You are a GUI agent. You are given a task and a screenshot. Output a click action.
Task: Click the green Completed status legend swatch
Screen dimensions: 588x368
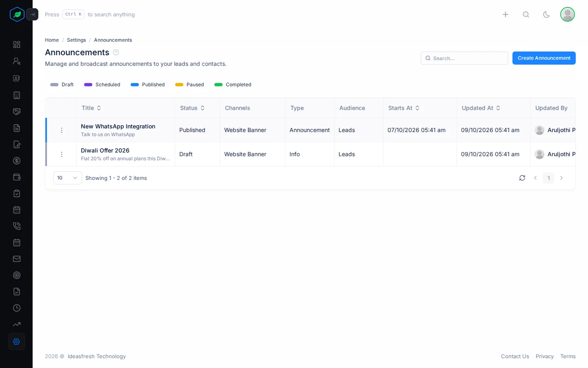click(x=218, y=85)
